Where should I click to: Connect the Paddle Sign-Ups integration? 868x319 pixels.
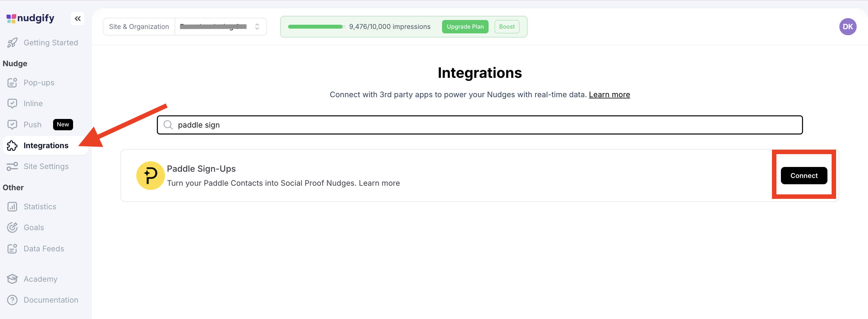pos(804,176)
